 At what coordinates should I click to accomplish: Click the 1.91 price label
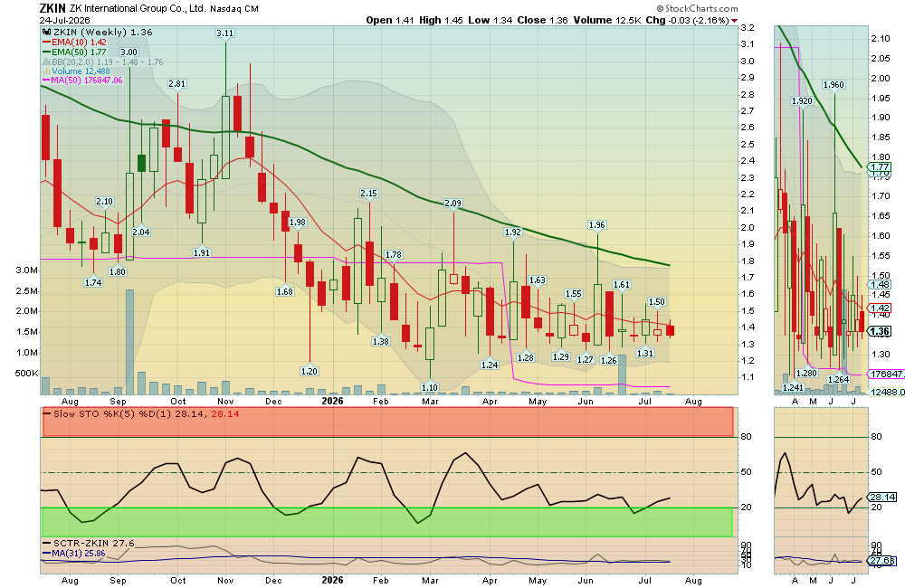(x=202, y=252)
